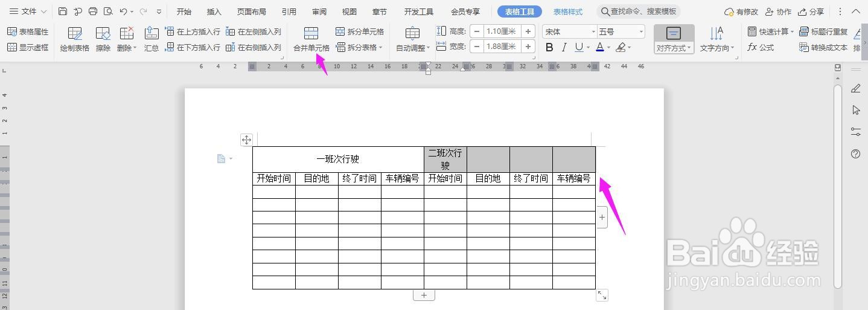
Task: Click the table move handle icon
Action: 246,140
